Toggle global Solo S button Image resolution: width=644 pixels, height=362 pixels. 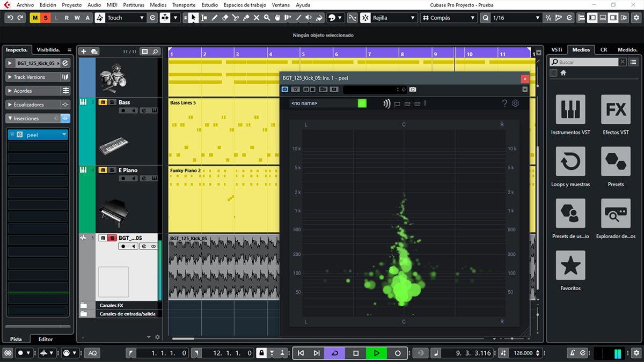(x=46, y=18)
